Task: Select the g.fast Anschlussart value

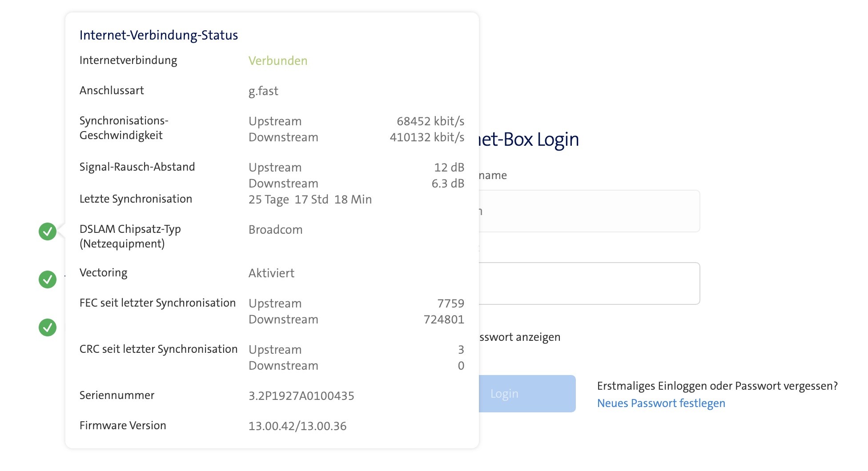Action: point(263,91)
